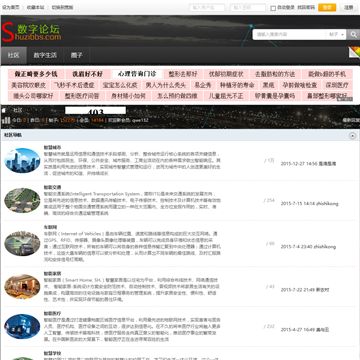Screen dimensions: 360x360
Task: Click the 切换到宽版 link
Action: 62,7
